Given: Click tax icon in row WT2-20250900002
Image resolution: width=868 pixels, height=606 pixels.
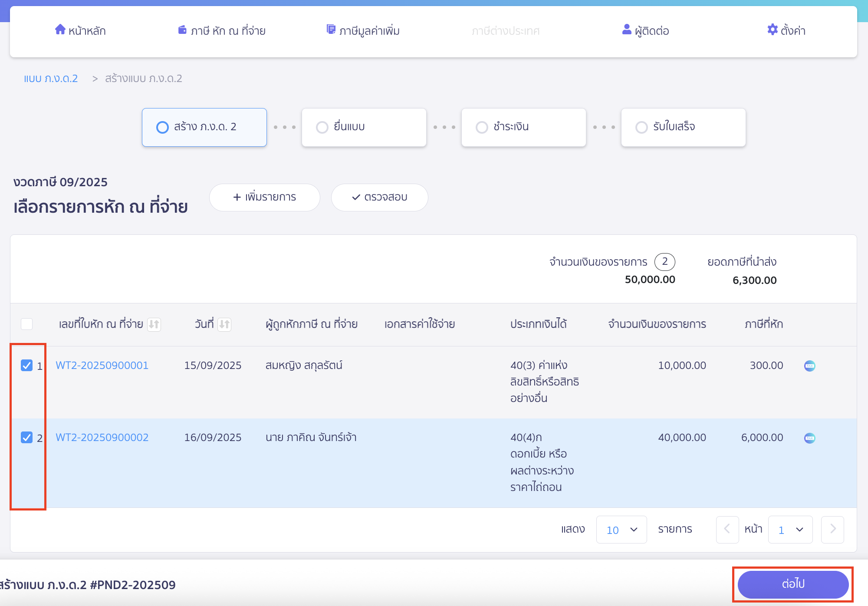Looking at the screenshot, I should [809, 438].
